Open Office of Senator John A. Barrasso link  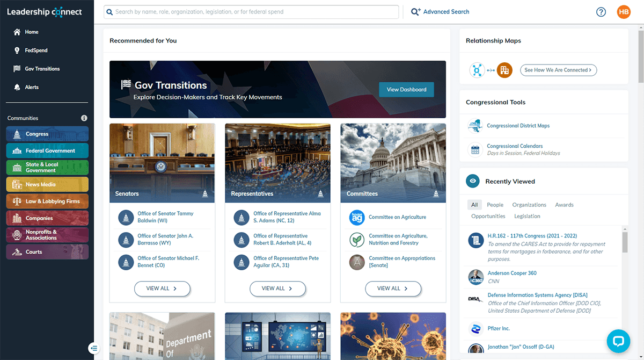[x=165, y=240]
